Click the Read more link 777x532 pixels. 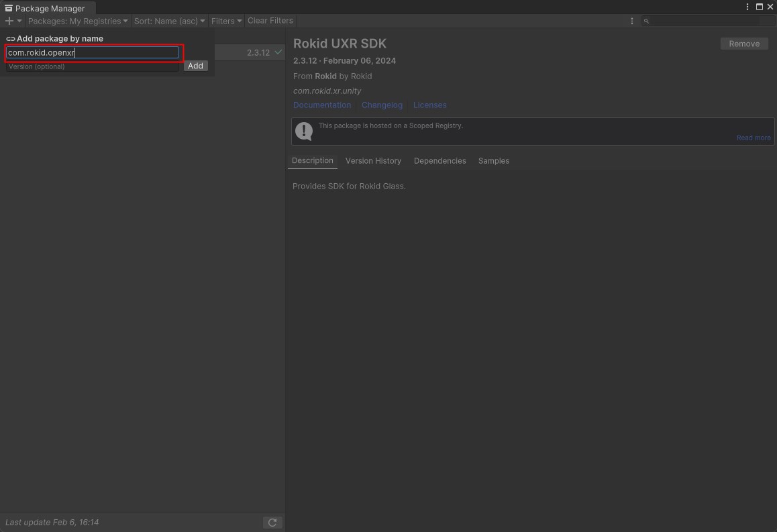point(754,138)
